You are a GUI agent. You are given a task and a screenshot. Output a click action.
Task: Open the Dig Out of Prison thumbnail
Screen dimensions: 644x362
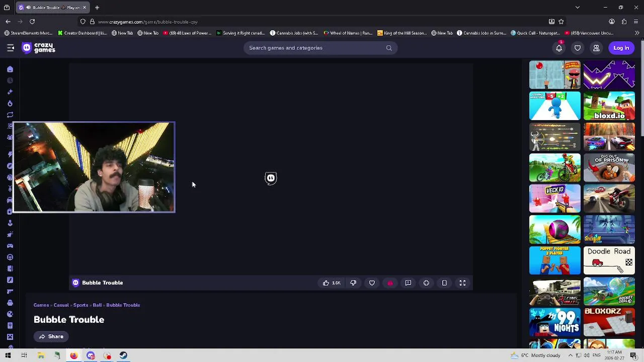609,167
